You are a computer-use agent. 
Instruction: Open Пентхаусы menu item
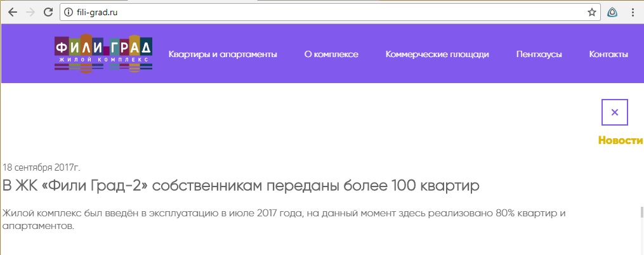[x=539, y=54]
